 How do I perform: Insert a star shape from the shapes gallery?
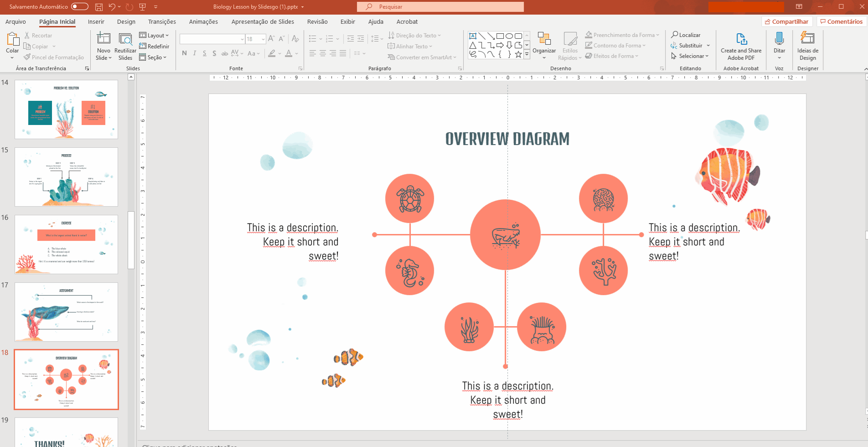click(x=518, y=55)
